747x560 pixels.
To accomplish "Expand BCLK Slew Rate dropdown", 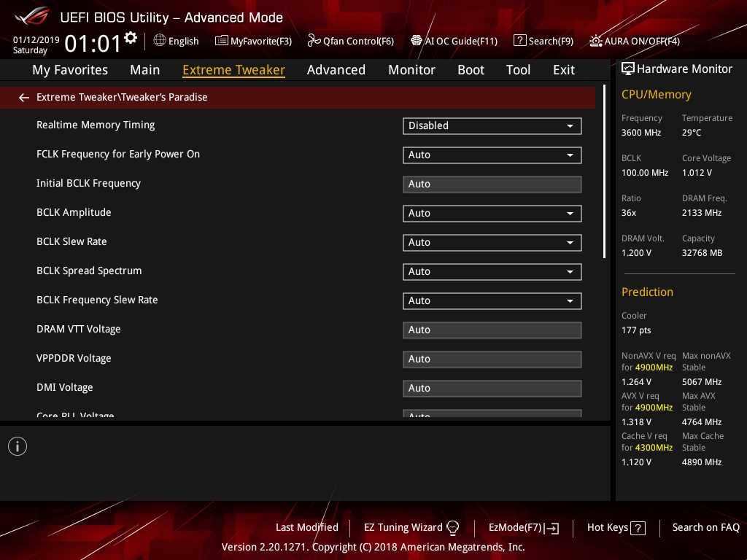I will click(x=492, y=242).
